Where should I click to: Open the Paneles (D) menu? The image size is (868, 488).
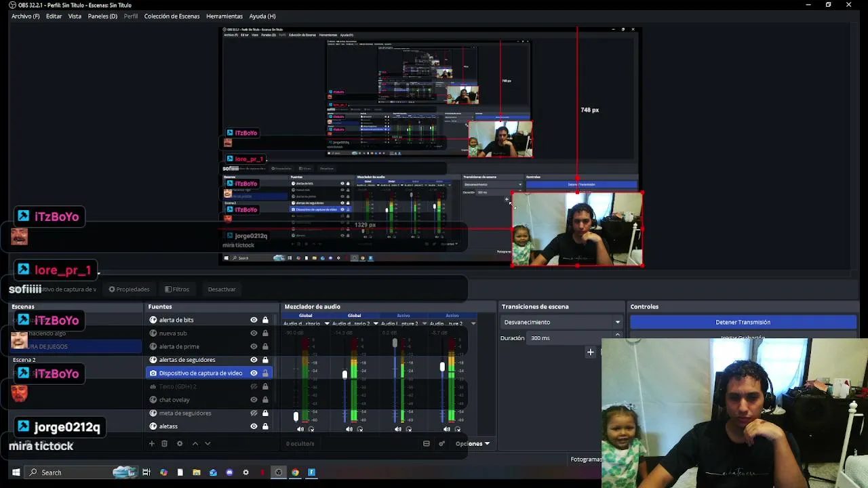click(x=102, y=16)
